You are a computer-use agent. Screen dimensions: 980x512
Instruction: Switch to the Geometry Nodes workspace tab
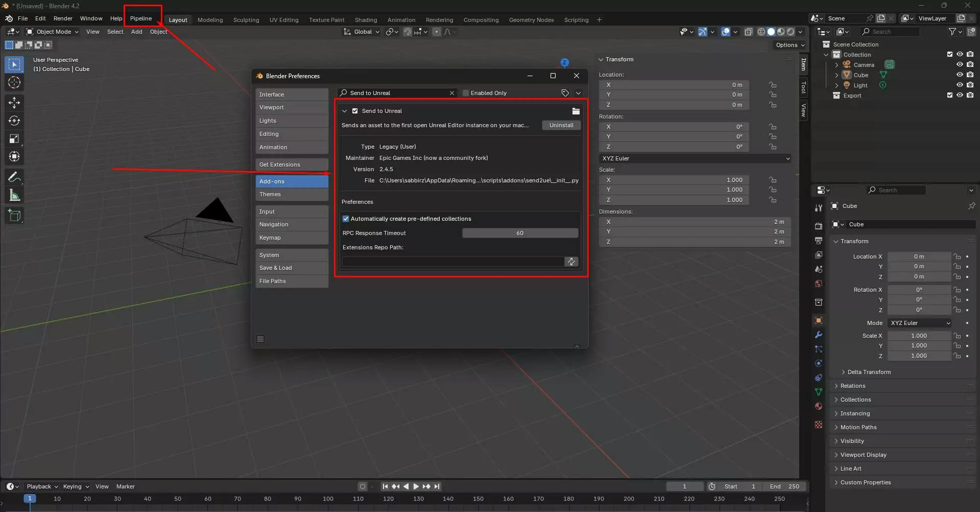pyautogui.click(x=531, y=20)
